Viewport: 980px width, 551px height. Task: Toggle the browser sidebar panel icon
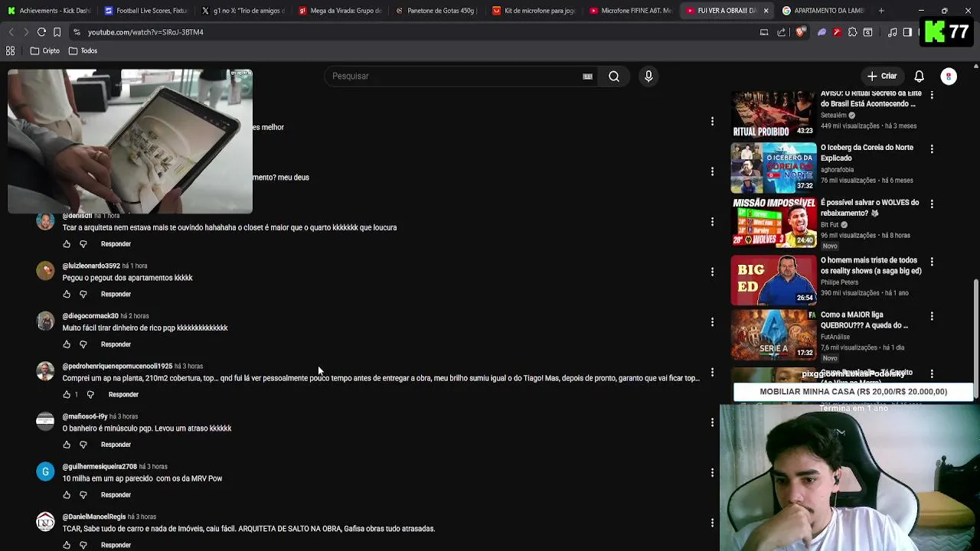[x=907, y=32]
